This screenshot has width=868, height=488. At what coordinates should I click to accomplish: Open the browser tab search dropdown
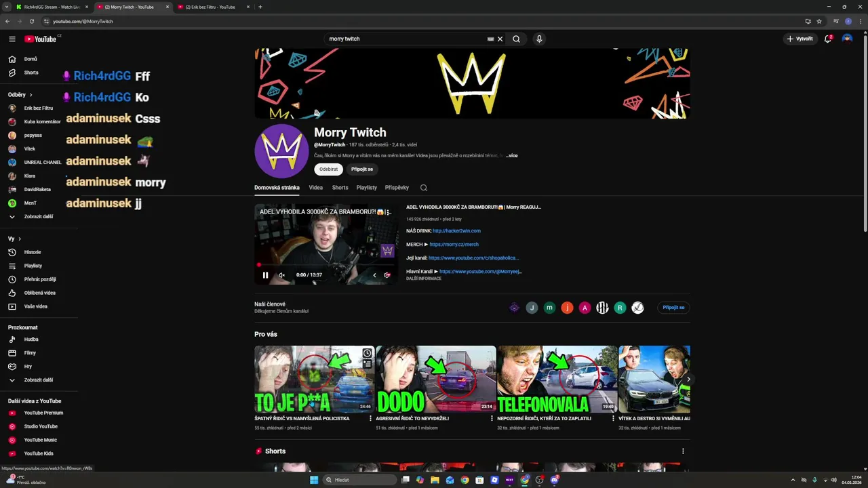tap(7, 7)
